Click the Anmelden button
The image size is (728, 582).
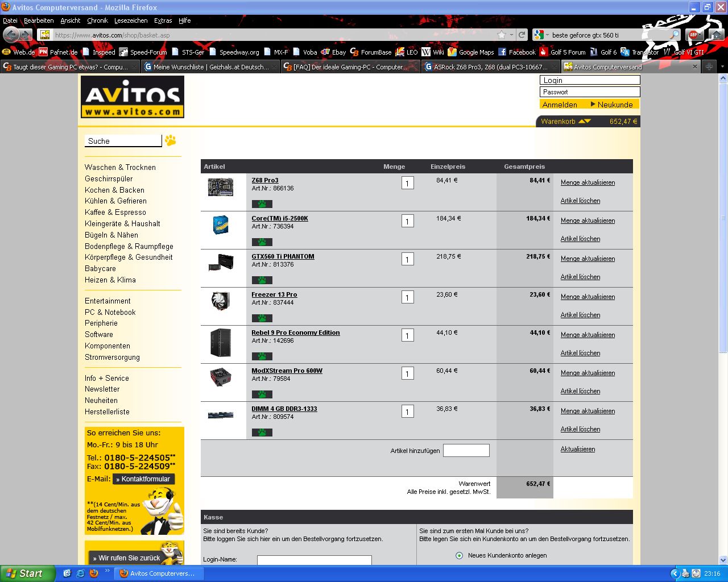point(560,105)
